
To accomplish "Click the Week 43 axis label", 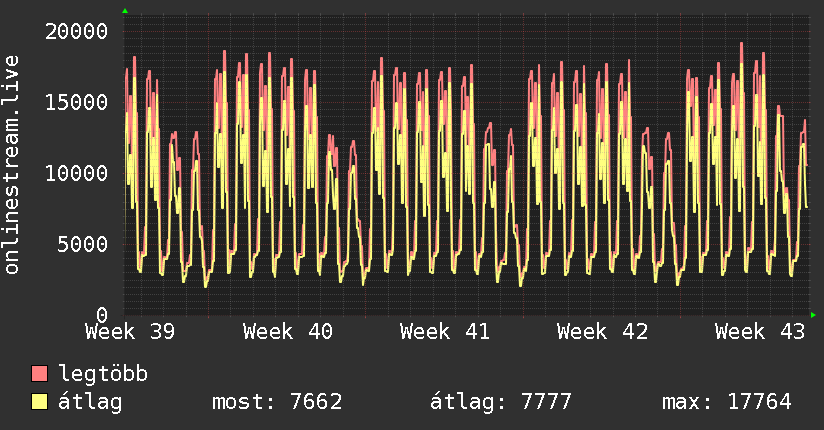I will click(760, 332).
